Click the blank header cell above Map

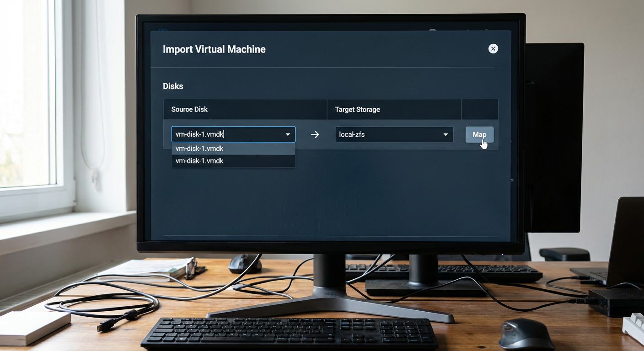pyautogui.click(x=479, y=110)
